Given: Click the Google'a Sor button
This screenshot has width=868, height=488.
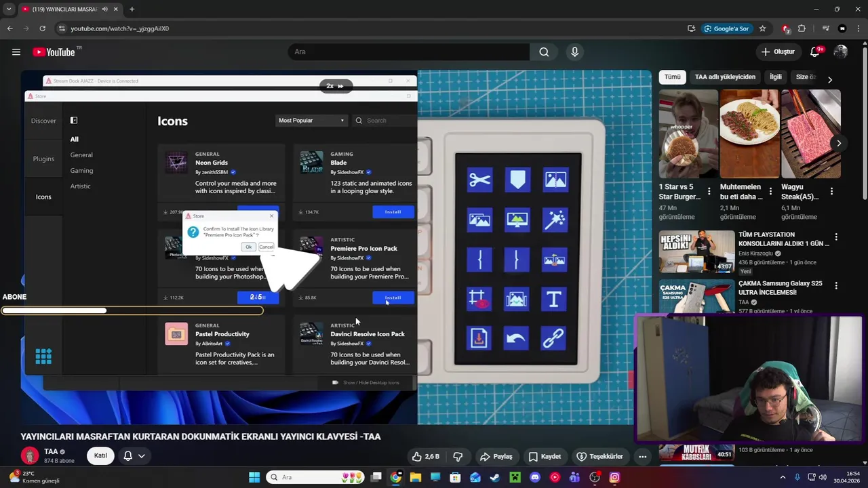Looking at the screenshot, I should click(726, 28).
